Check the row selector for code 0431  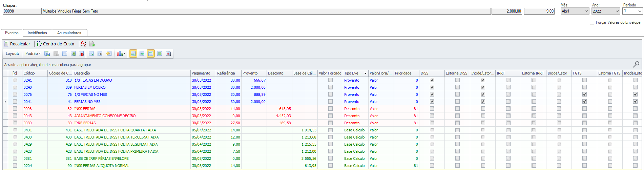15,130
